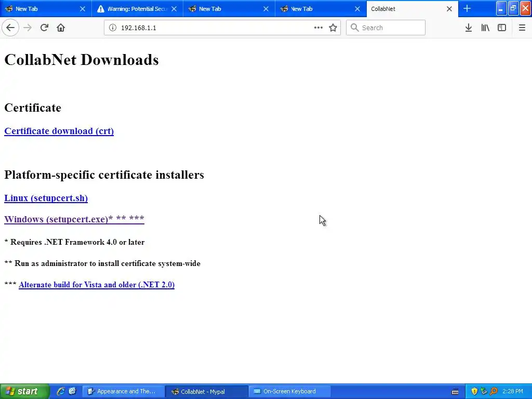This screenshot has height=399, width=532.
Task: Close the Warning: Potential Security tab
Action: coord(174,9)
